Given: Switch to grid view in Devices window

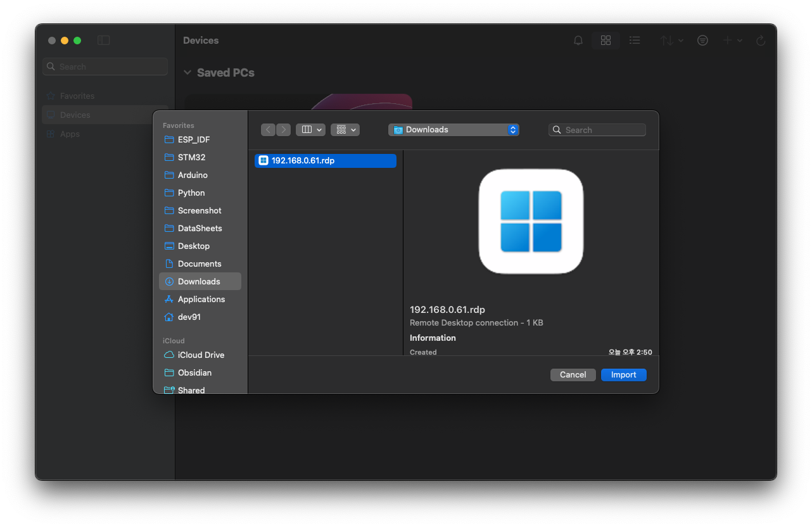Looking at the screenshot, I should [606, 41].
